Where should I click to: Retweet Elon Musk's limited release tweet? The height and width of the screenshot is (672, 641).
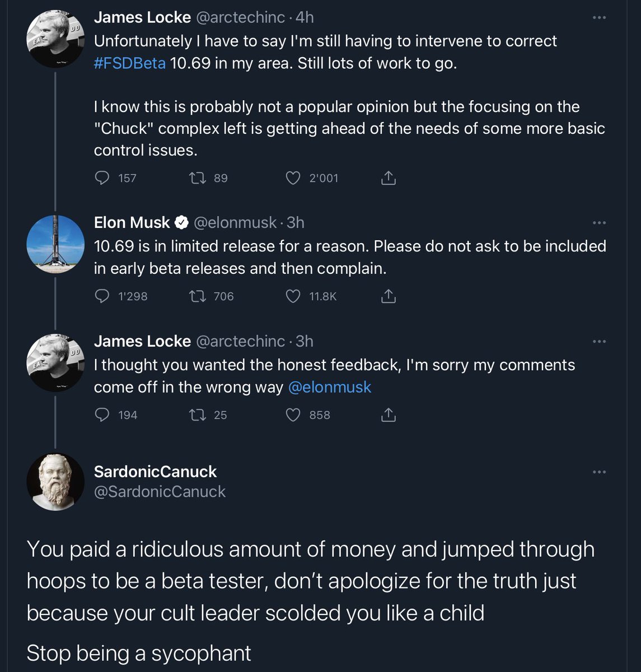(196, 296)
